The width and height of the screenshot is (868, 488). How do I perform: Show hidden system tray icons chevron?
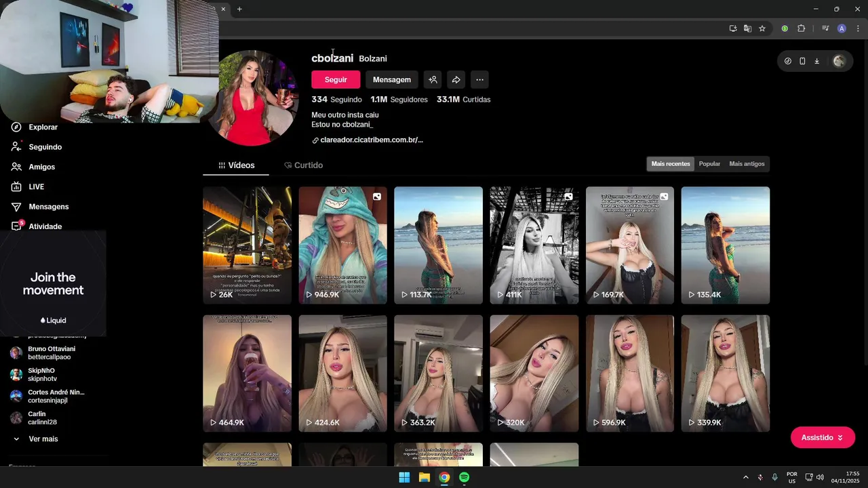coord(745,477)
